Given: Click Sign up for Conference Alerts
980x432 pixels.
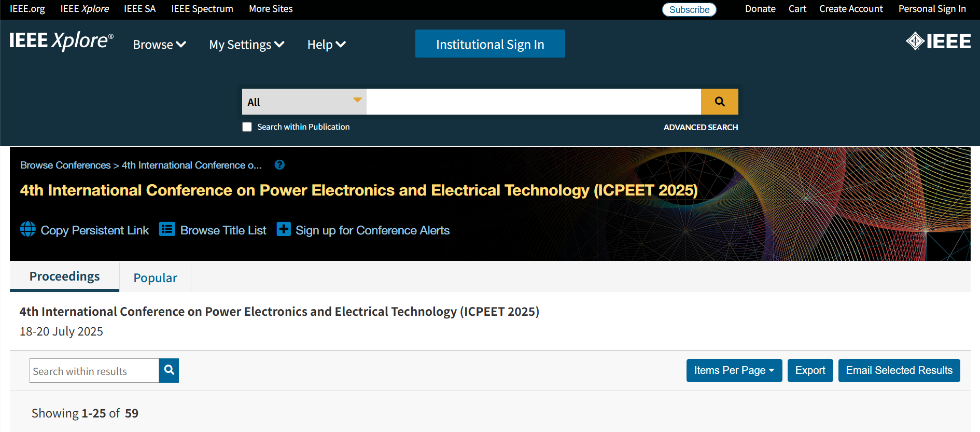Looking at the screenshot, I should [x=373, y=230].
